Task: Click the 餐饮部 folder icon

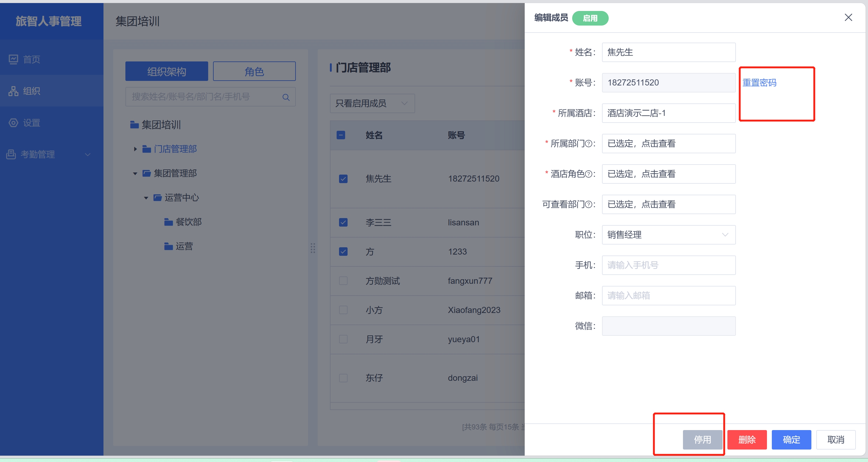Action: point(169,222)
